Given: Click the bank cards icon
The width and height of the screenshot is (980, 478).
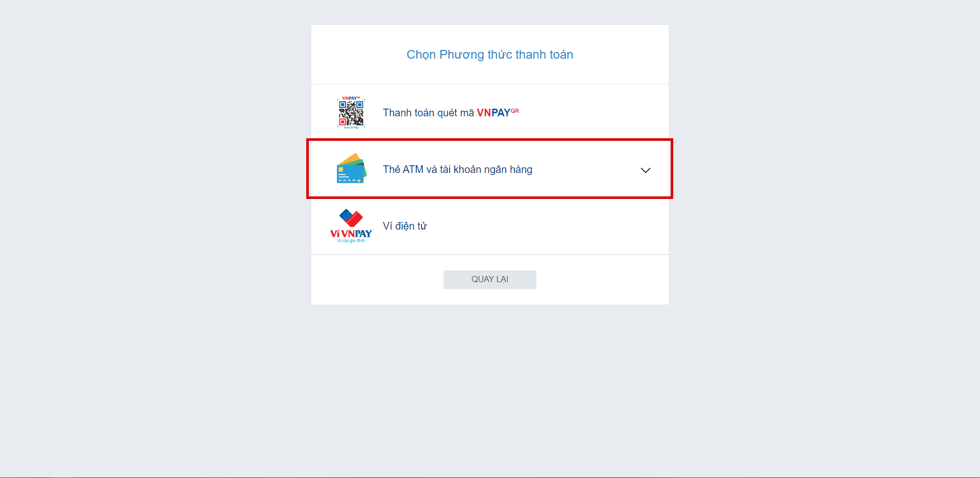Looking at the screenshot, I should [352, 168].
